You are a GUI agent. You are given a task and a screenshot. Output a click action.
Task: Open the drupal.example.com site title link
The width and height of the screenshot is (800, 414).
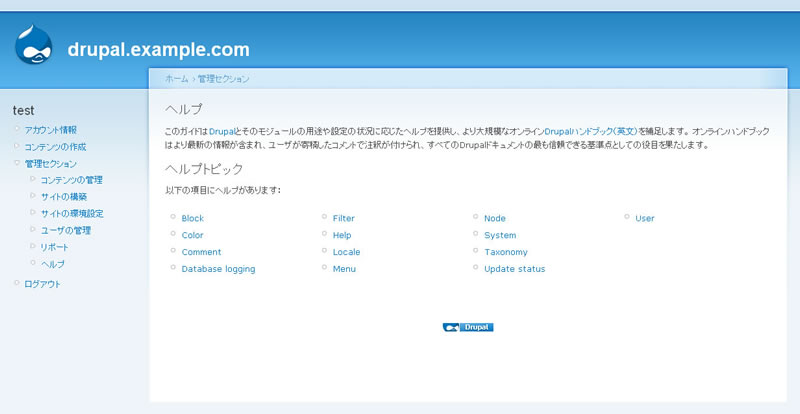point(159,50)
